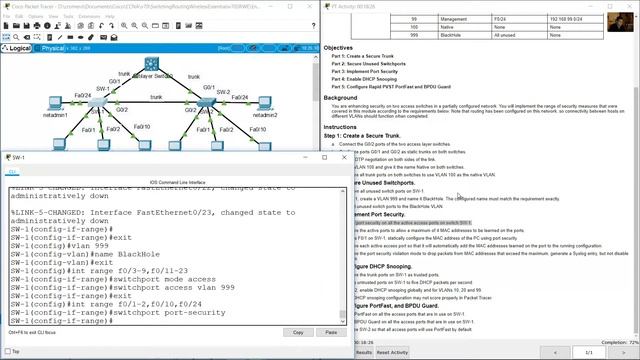Click the CLI output scrollbar thumb
The height and width of the screenshot is (360, 640).
click(342, 314)
